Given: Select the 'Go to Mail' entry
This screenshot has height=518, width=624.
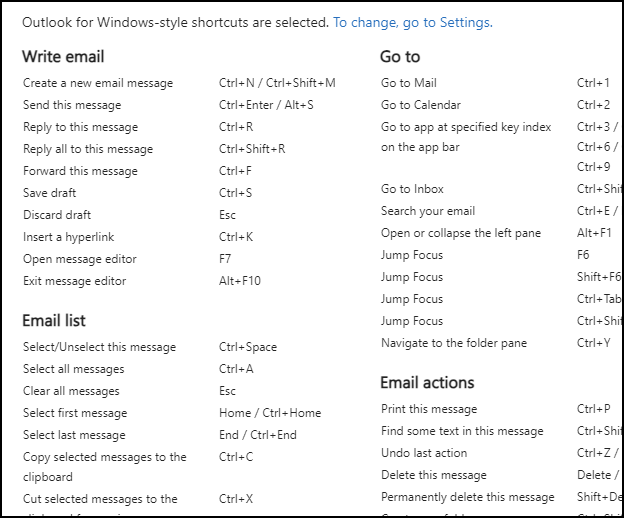Looking at the screenshot, I should 409,83.
